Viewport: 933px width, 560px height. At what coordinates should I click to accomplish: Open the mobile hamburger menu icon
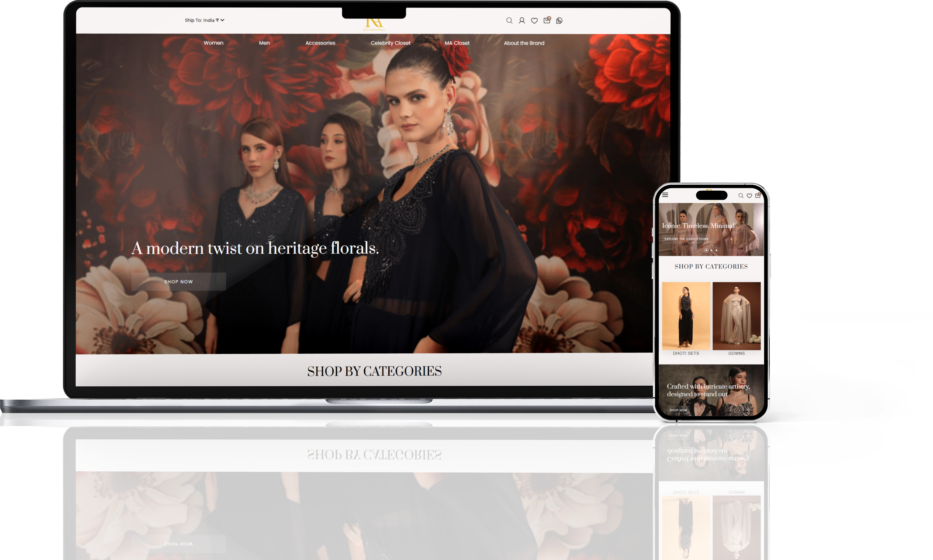(x=665, y=195)
